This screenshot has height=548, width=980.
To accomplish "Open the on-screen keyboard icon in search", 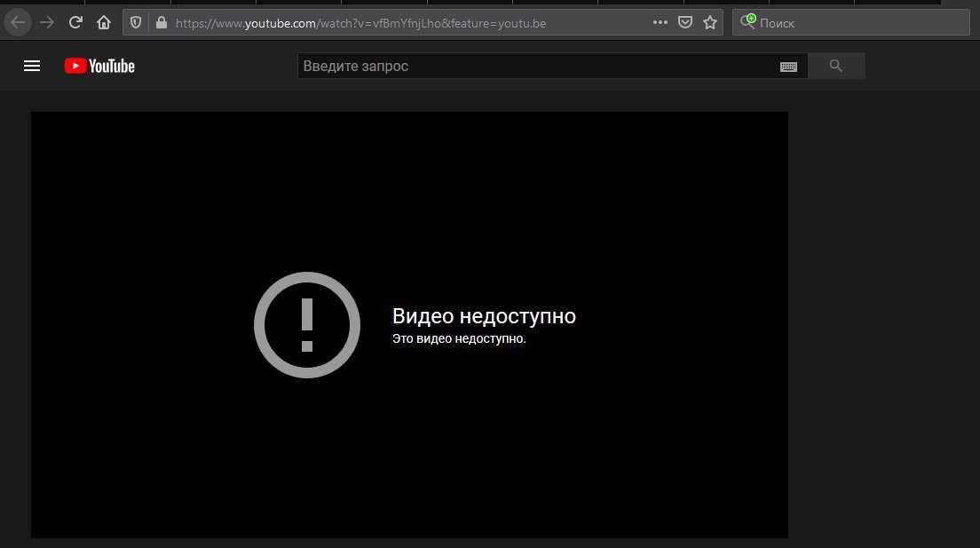I will tap(789, 67).
